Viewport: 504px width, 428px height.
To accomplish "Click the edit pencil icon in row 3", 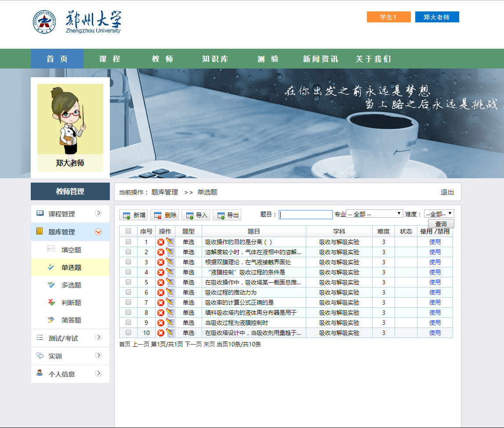I will 170,262.
